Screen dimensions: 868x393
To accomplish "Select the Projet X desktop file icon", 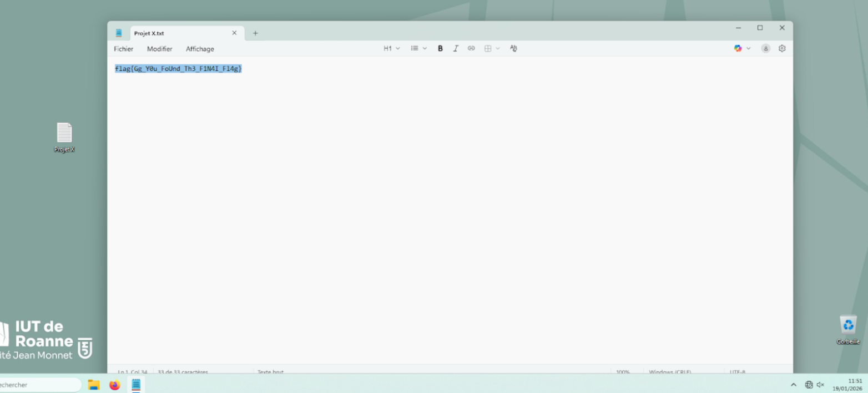I will click(64, 134).
